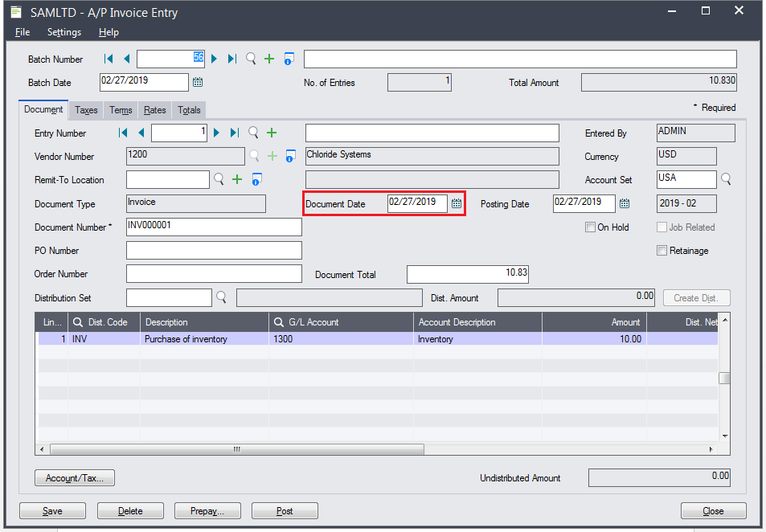The image size is (766, 532).
Task: Open Remit-To Location finder magnifier
Action: point(219,179)
